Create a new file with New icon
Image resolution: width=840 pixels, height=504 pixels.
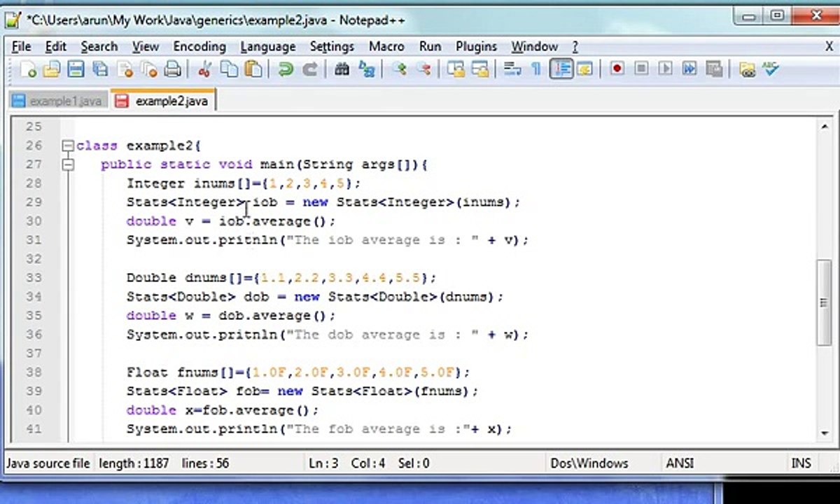[x=28, y=69]
